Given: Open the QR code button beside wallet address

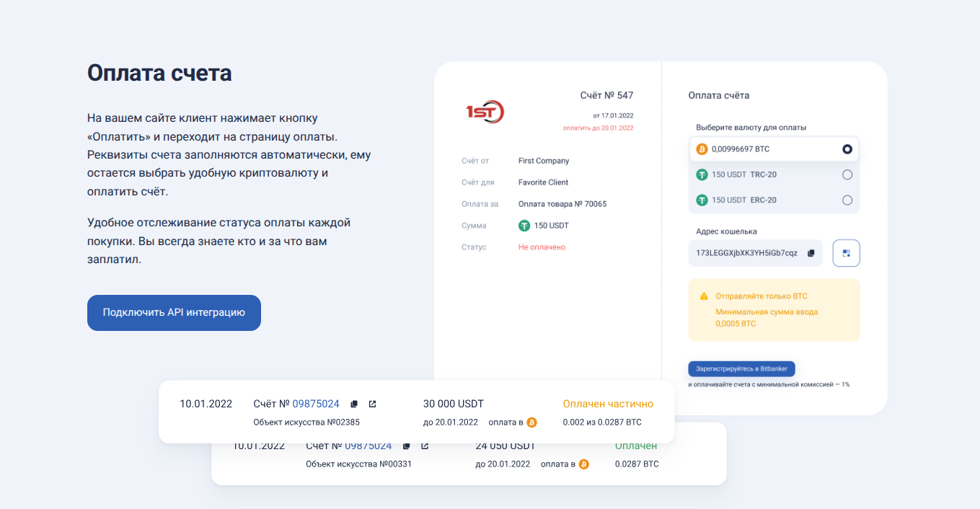Looking at the screenshot, I should coord(846,253).
